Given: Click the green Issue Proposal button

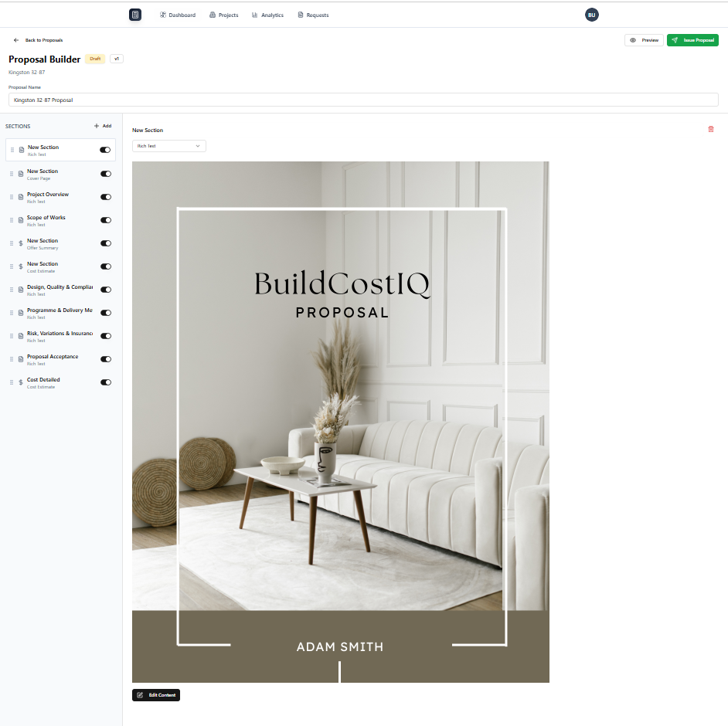Looking at the screenshot, I should coord(692,40).
